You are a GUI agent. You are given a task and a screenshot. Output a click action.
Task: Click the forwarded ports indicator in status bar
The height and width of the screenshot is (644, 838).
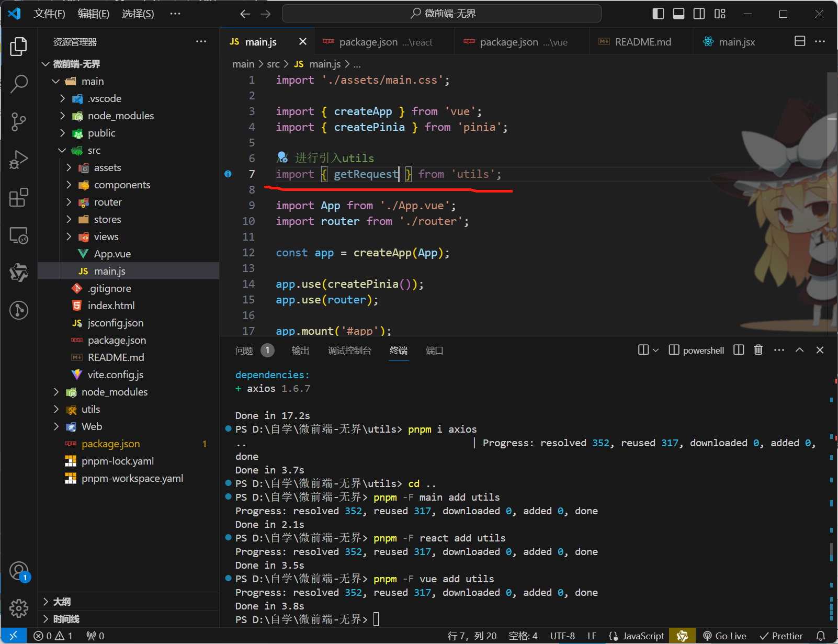pos(96,636)
